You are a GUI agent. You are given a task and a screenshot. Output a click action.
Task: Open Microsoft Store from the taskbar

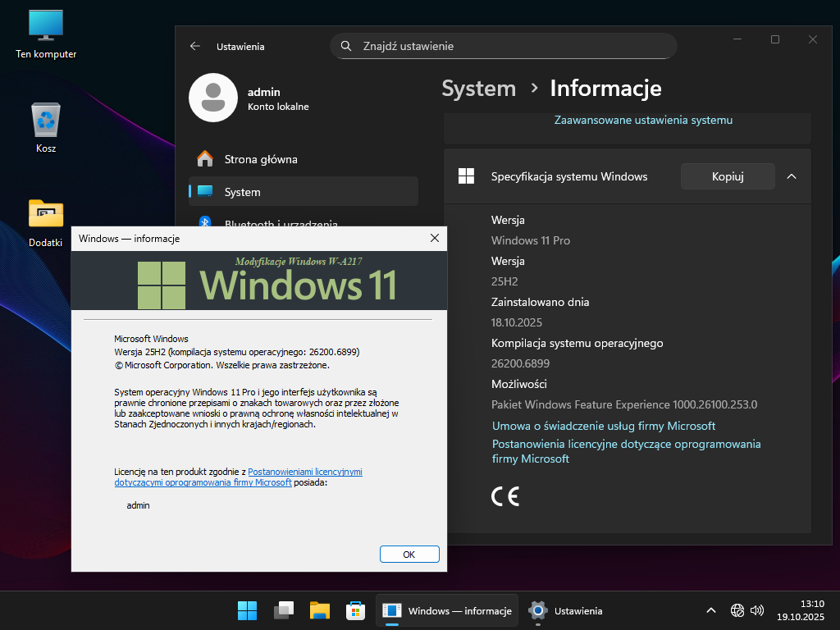click(x=354, y=610)
